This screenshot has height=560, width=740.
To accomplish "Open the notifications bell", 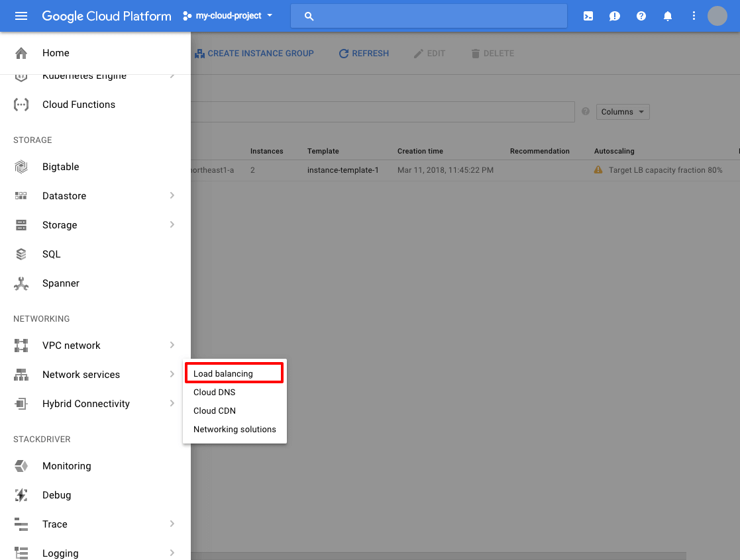I will coord(667,16).
